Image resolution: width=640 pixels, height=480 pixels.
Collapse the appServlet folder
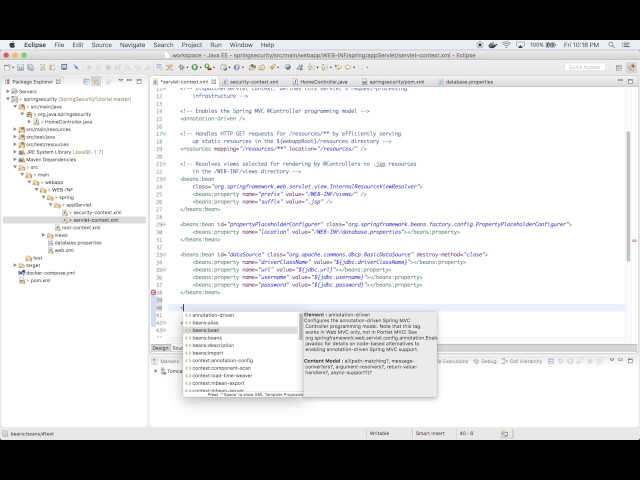pyautogui.click(x=51, y=204)
